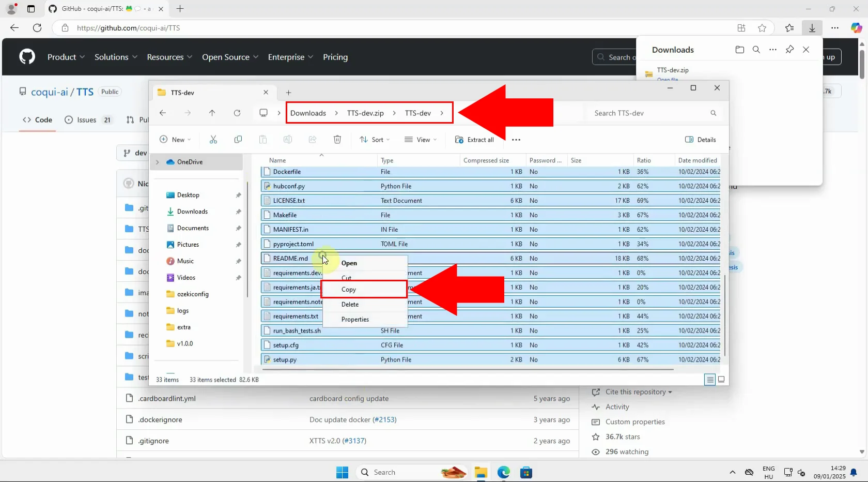The image size is (868, 482).
Task: Open more options in Downloads panel
Action: (773, 50)
